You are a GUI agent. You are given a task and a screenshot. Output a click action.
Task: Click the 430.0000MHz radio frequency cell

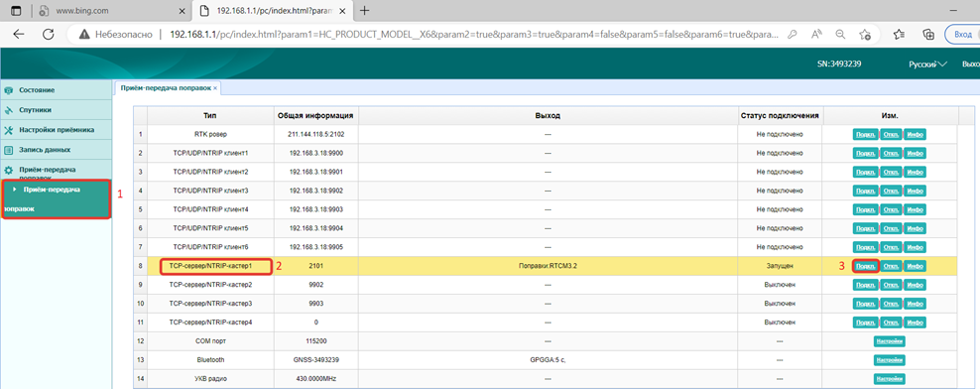(315, 379)
